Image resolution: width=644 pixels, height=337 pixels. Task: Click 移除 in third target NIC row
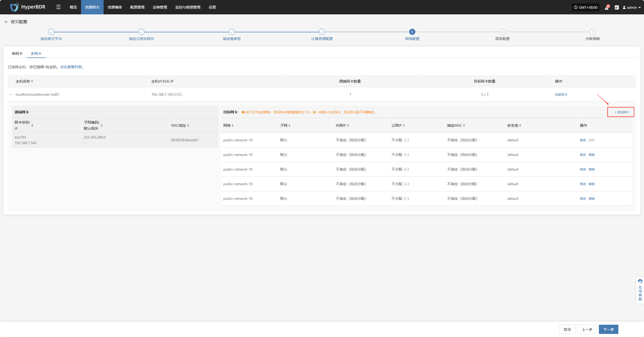point(592,169)
